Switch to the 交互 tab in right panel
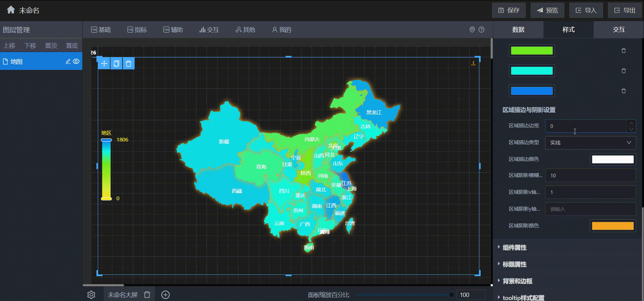 coord(618,30)
